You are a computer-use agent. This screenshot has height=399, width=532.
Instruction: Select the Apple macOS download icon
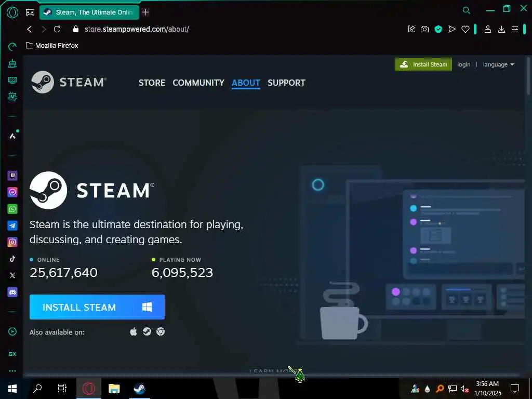tap(134, 331)
